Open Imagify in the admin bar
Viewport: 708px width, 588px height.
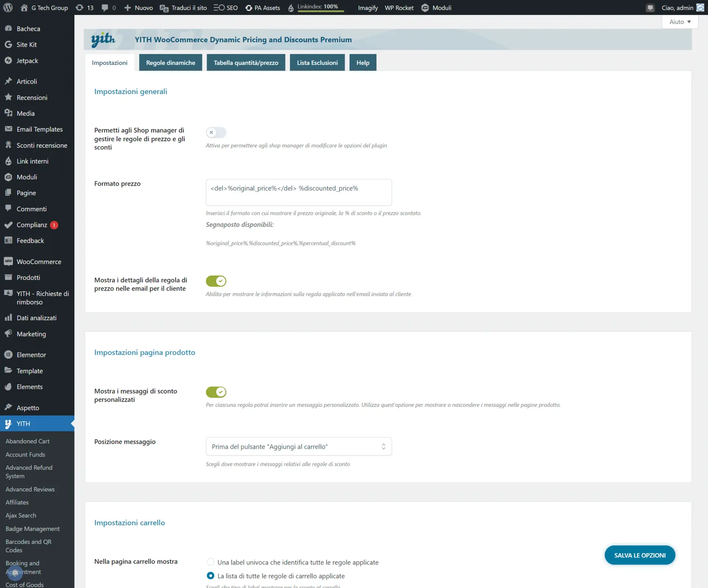[368, 8]
